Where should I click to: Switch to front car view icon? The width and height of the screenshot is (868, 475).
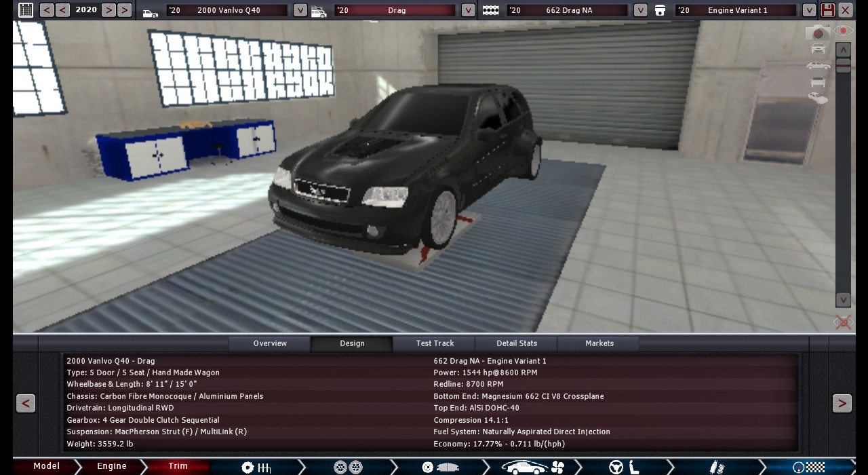pos(818,49)
